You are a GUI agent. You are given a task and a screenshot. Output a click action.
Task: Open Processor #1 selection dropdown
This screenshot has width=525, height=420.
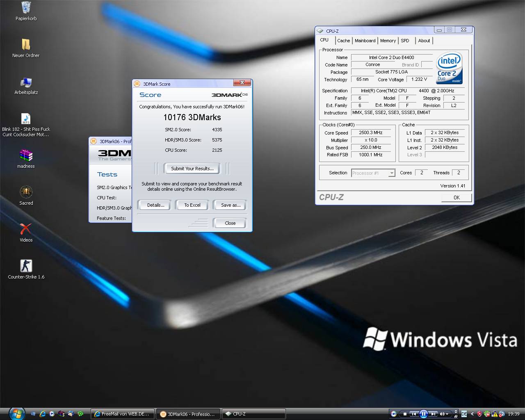tap(373, 173)
